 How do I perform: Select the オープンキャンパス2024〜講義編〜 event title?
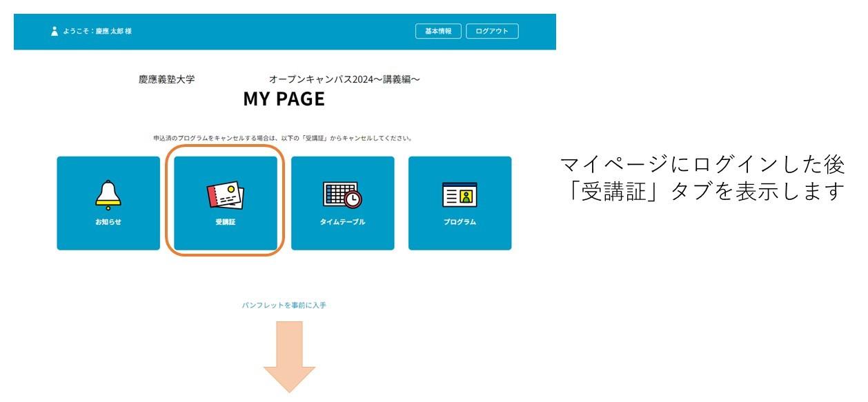coord(344,79)
